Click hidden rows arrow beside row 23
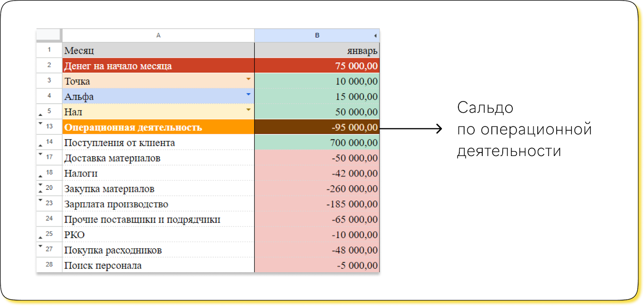Image resolution: width=644 pixels, height=306 pixels. pyautogui.click(x=40, y=200)
